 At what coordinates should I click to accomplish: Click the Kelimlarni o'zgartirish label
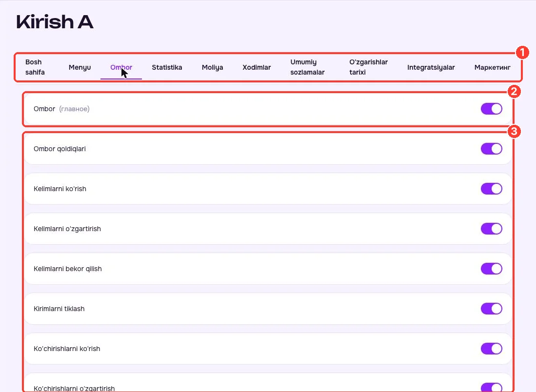click(x=67, y=229)
